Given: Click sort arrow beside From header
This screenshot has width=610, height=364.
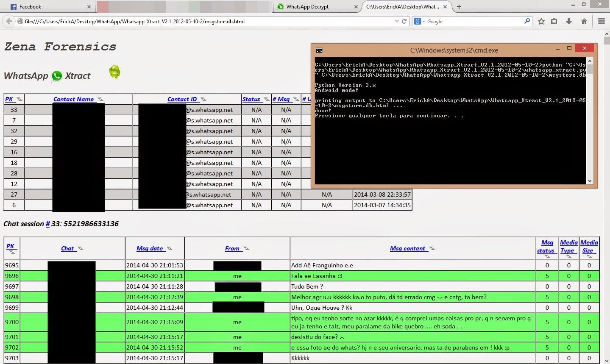Looking at the screenshot, I should (x=246, y=248).
